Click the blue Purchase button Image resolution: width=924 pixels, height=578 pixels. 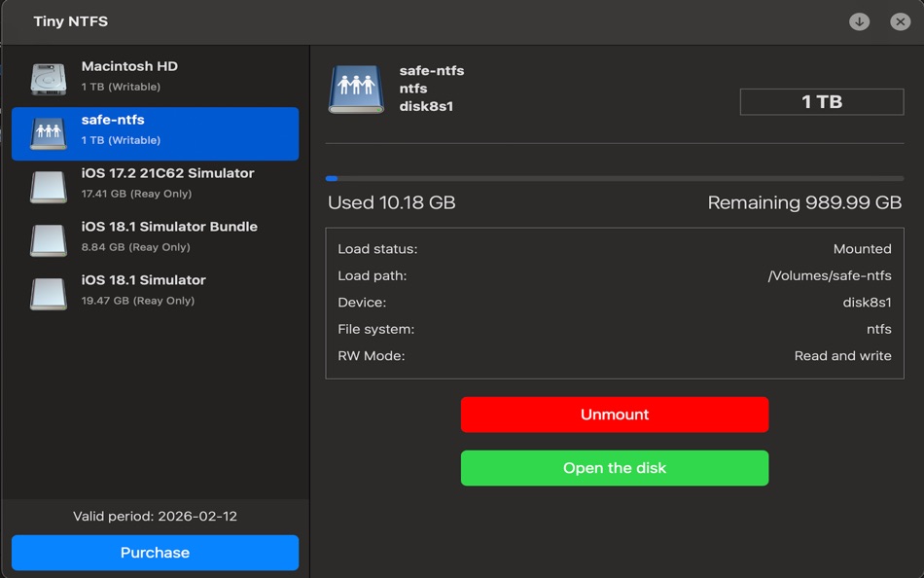pyautogui.click(x=155, y=553)
